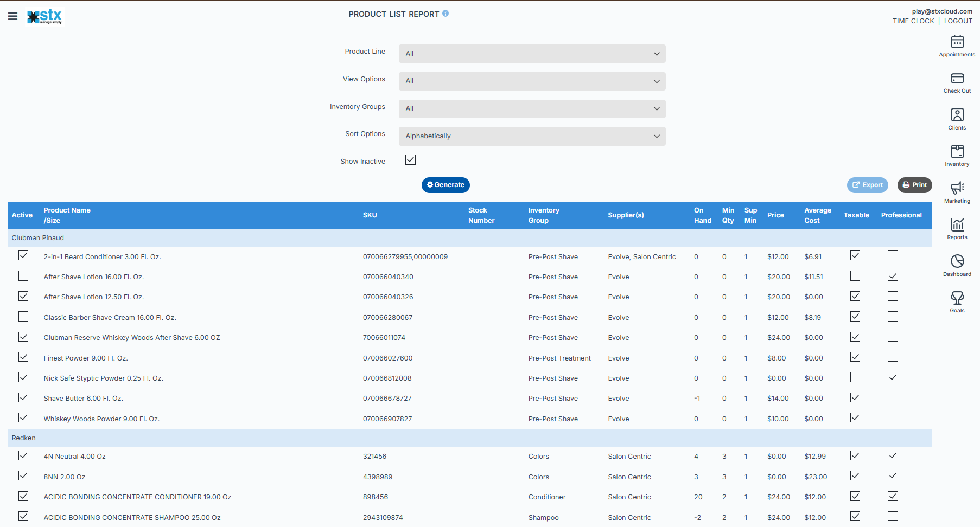Open the Marketing megaphone icon
Viewport: 980px width, 527px height.
pos(957,188)
